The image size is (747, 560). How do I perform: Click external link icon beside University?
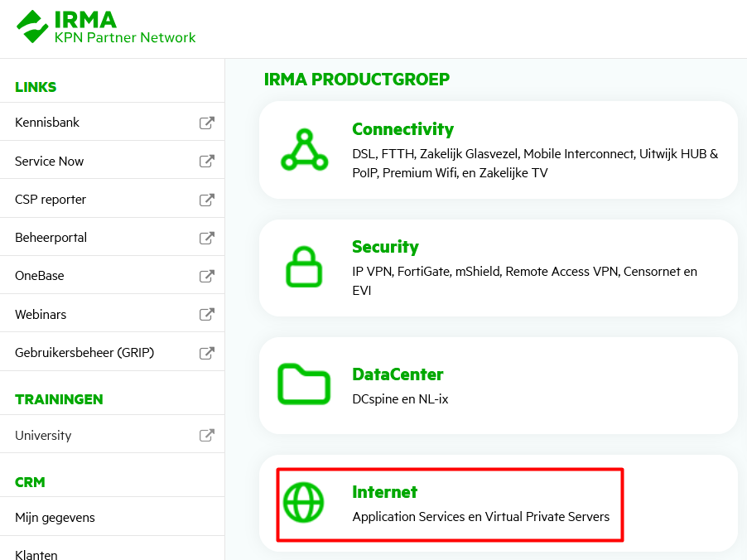click(x=206, y=435)
